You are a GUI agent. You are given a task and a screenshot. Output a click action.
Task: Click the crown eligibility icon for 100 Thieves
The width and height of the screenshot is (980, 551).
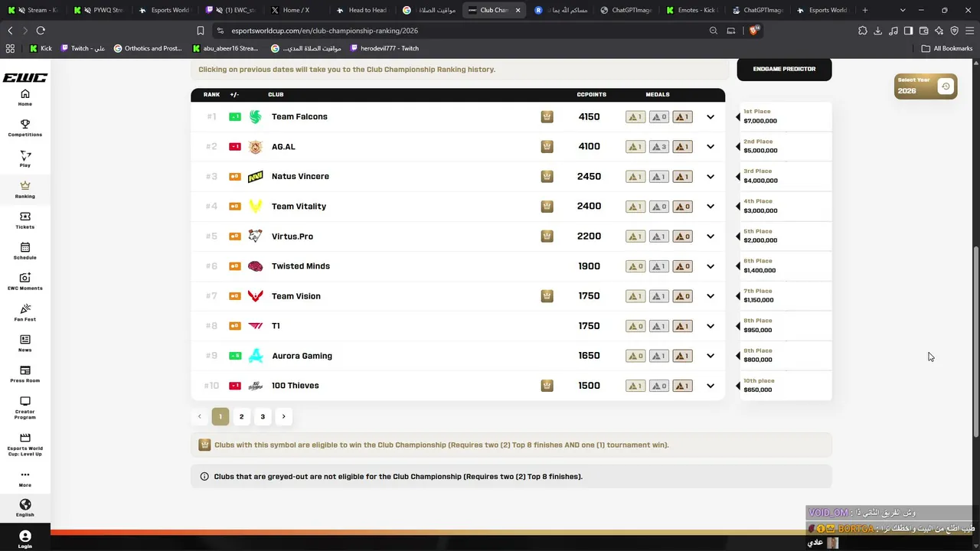point(547,386)
